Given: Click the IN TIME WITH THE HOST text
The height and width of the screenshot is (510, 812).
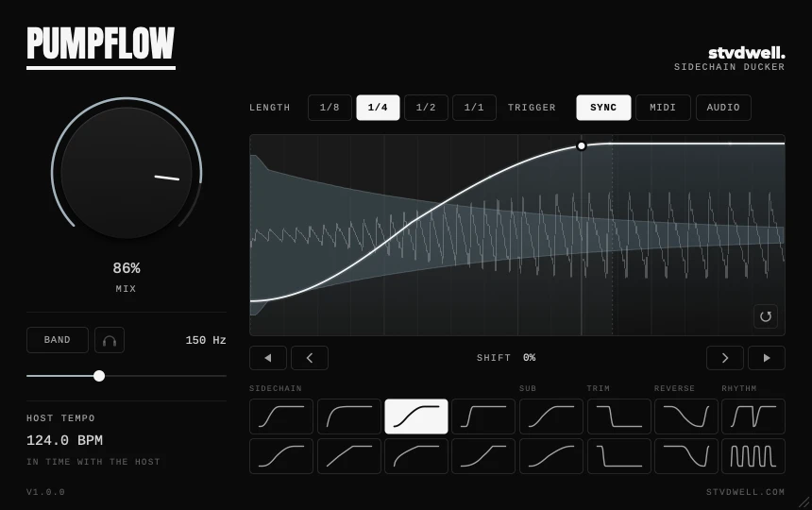Looking at the screenshot, I should (93, 461).
